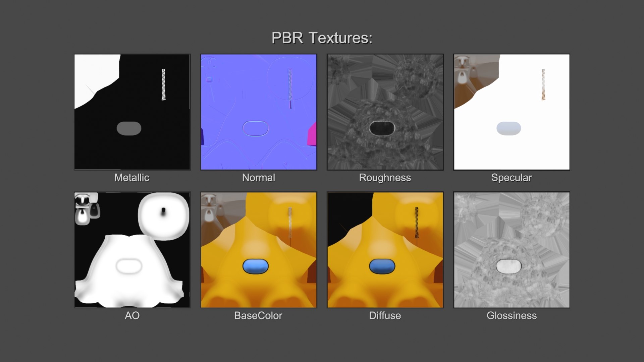Click the zipper strip in Metallic map

(x=163, y=84)
